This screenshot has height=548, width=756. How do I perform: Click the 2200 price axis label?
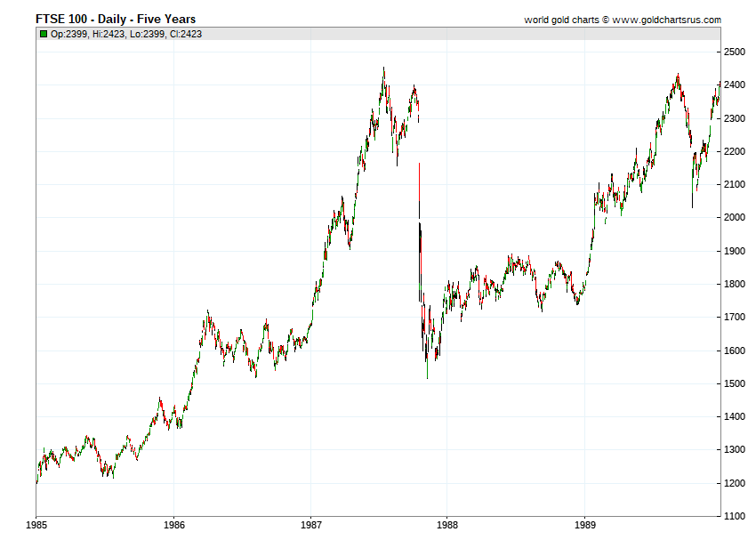735,151
